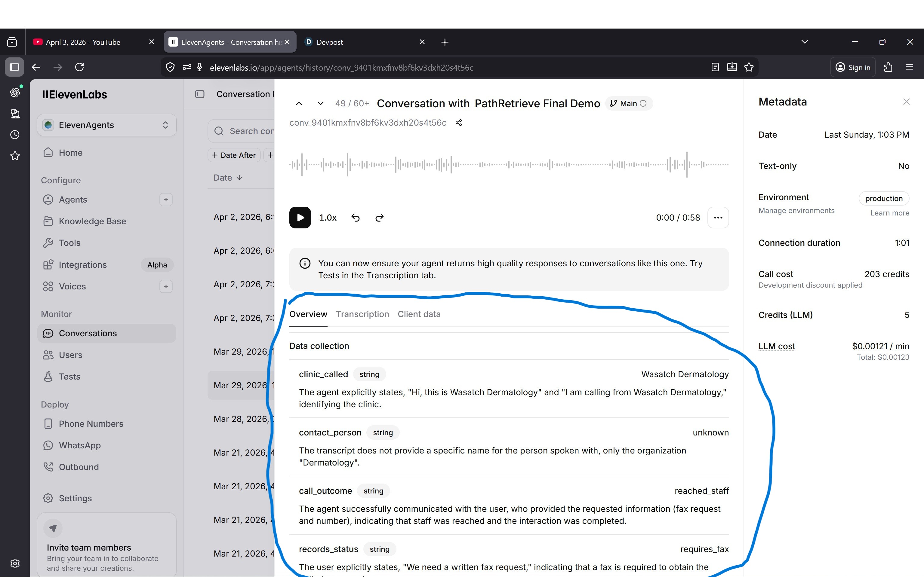Add a new voice with plus icon
924x577 pixels.
(166, 286)
